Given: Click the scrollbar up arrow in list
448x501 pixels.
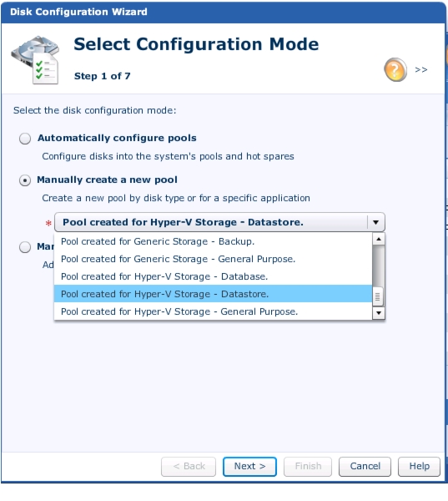Looking at the screenshot, I should coord(379,239).
